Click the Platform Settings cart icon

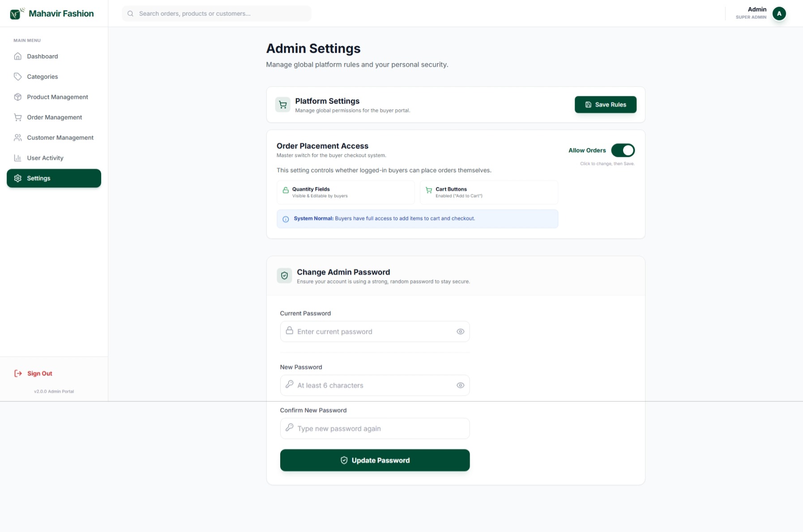282,105
